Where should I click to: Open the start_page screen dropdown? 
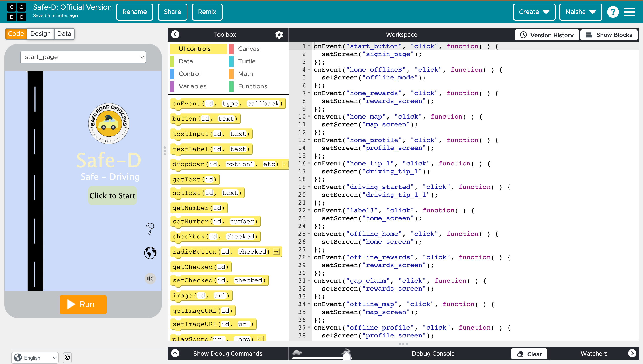pos(83,57)
